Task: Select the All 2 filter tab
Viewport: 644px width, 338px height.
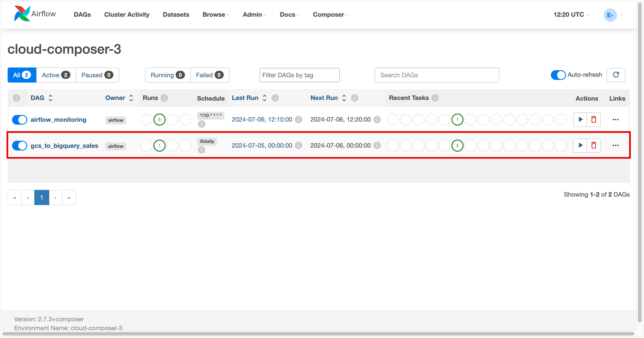Action: [22, 75]
